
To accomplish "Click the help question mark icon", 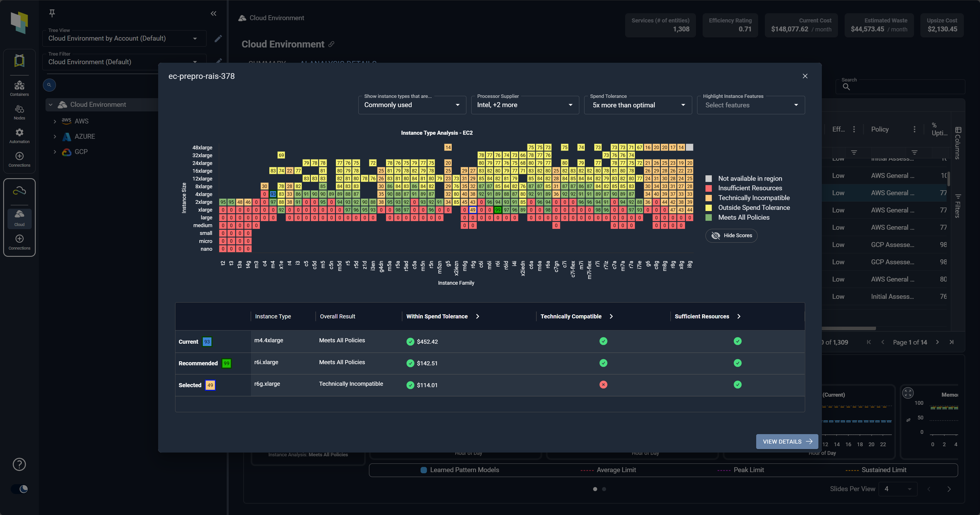I will [19, 464].
